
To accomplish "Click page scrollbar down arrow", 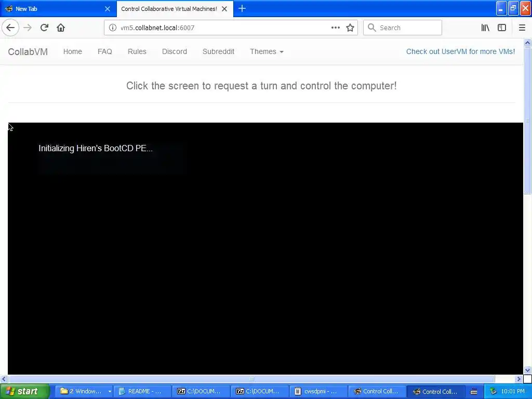I will [527, 370].
